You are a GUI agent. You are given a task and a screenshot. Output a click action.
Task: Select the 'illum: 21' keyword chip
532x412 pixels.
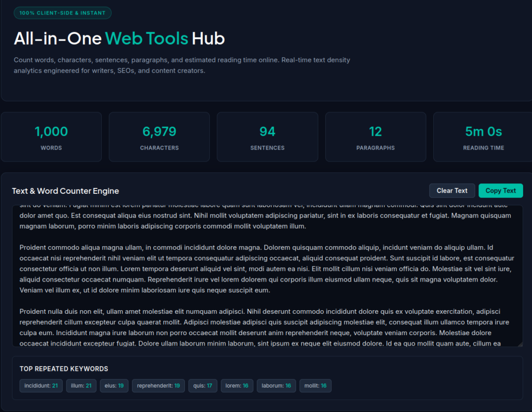(81, 386)
